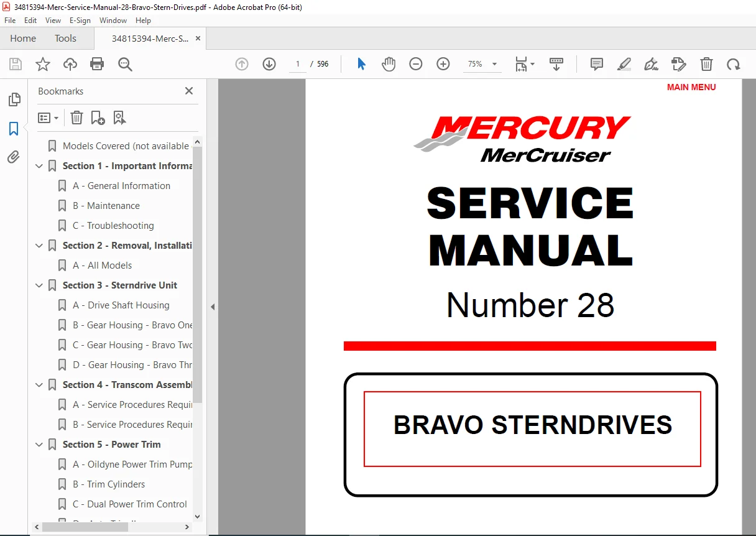Open bookmark A - Drive Shaft Housing
Screen dimensions: 756x536
(x=121, y=305)
